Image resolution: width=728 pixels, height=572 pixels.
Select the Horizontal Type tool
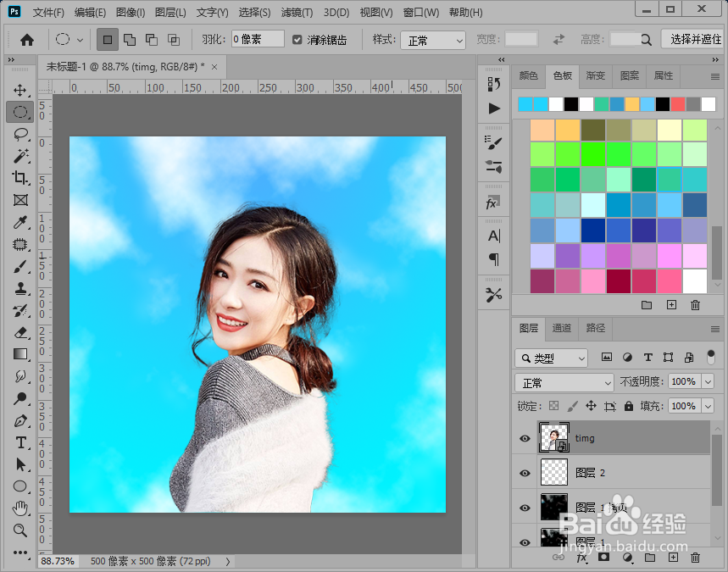tap(20, 442)
